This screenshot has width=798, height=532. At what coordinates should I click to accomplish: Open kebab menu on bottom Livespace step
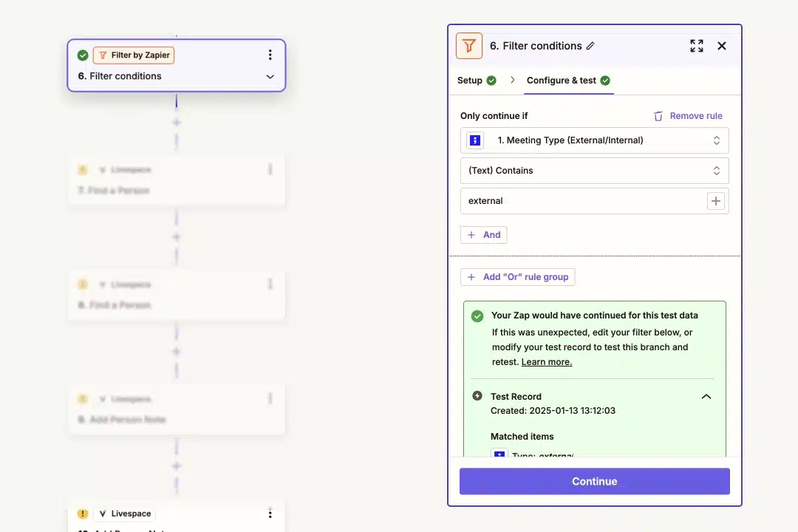(x=270, y=514)
